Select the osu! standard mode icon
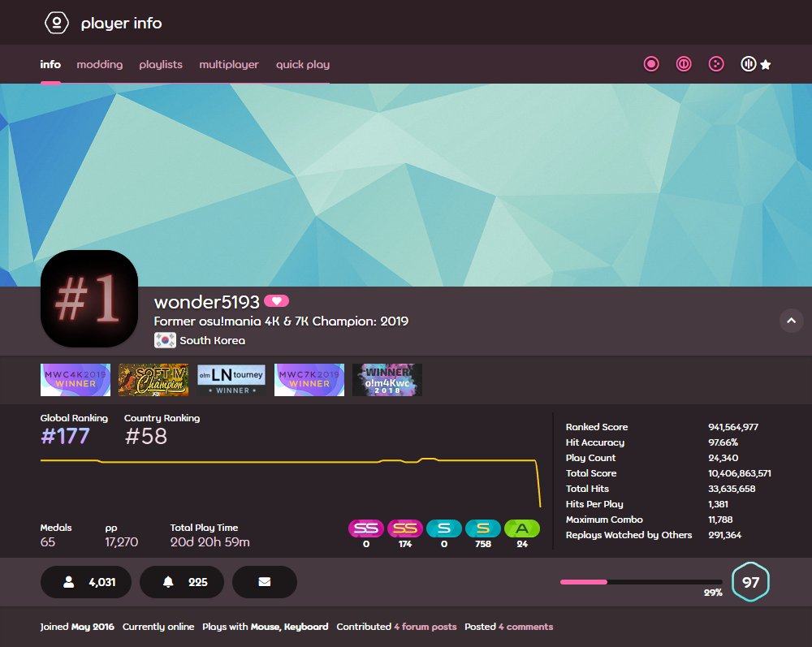This screenshot has height=647, width=812. [651, 63]
